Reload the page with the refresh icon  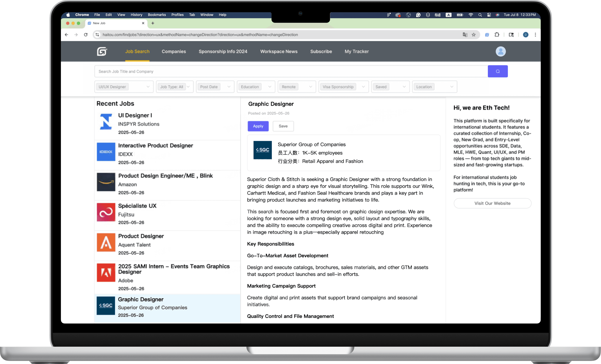[x=86, y=35]
